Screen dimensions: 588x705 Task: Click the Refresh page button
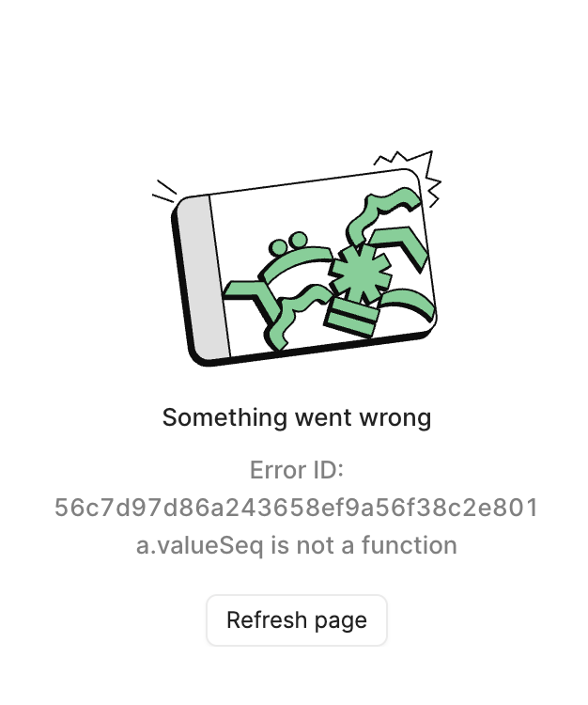297,620
